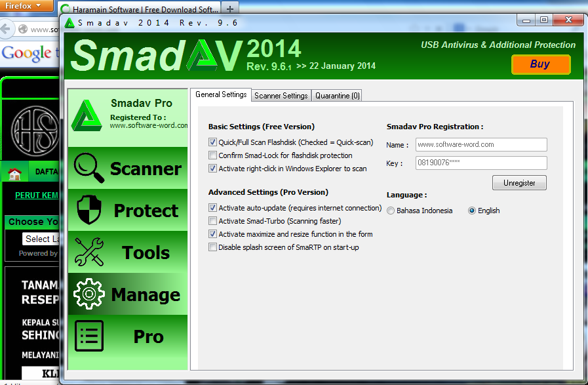This screenshot has width=588, height=385.
Task: Click the Protect label in sidebar
Action: tap(146, 211)
